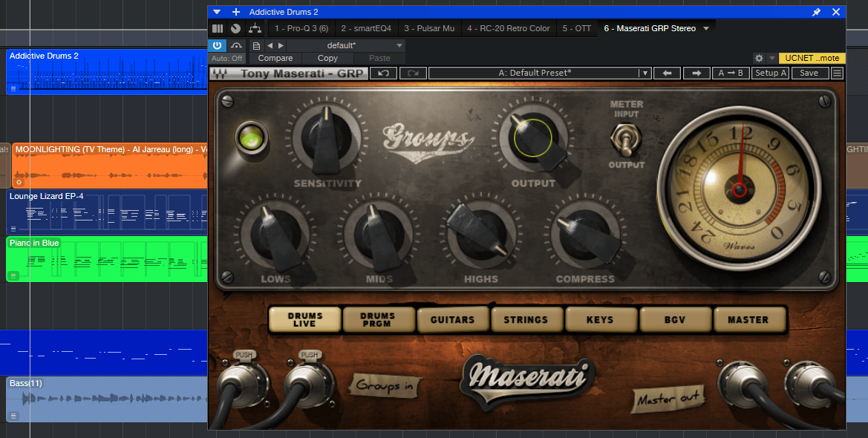Pin the plugin window
The height and width of the screenshot is (438, 868).
click(x=816, y=12)
